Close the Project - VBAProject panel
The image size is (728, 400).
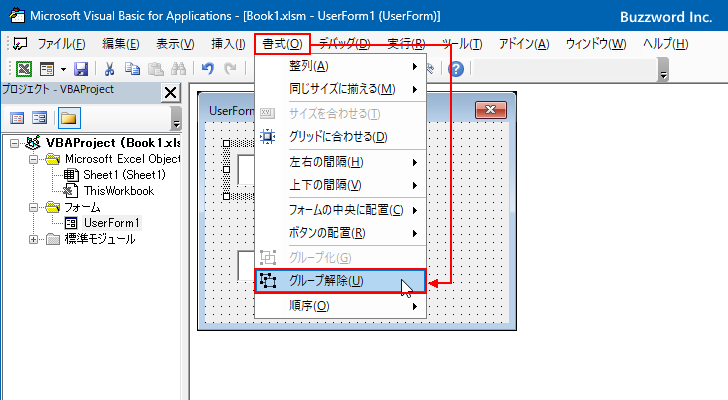click(170, 93)
